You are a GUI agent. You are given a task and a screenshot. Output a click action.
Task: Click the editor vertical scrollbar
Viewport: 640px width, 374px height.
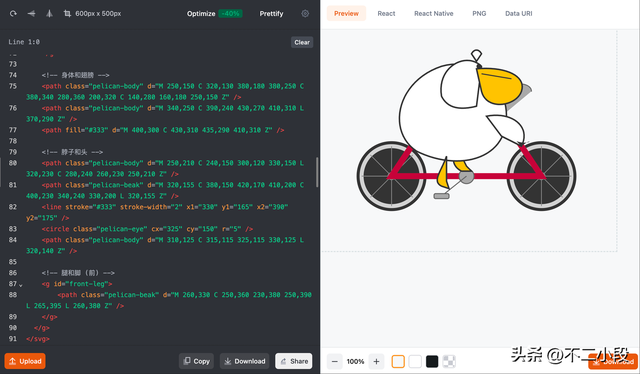317,172
